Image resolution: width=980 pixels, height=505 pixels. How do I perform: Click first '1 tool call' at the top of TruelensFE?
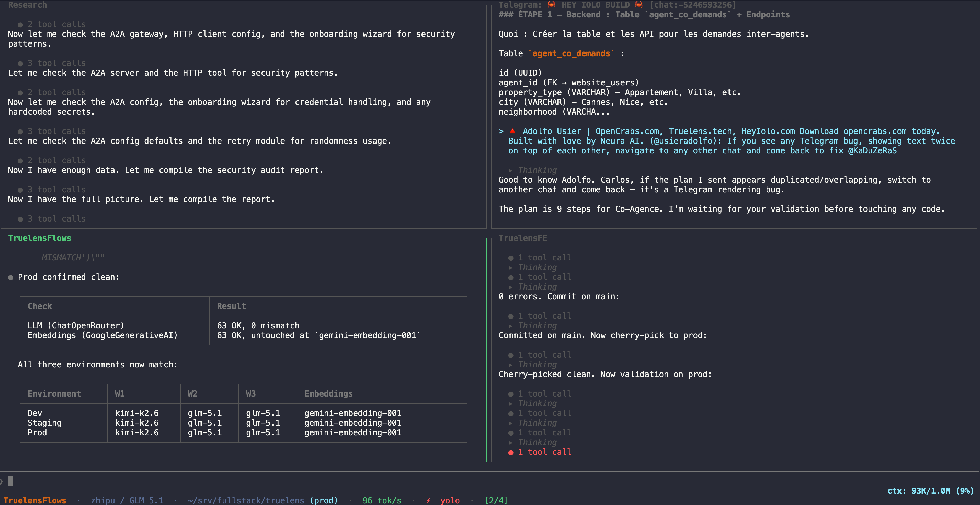click(544, 257)
